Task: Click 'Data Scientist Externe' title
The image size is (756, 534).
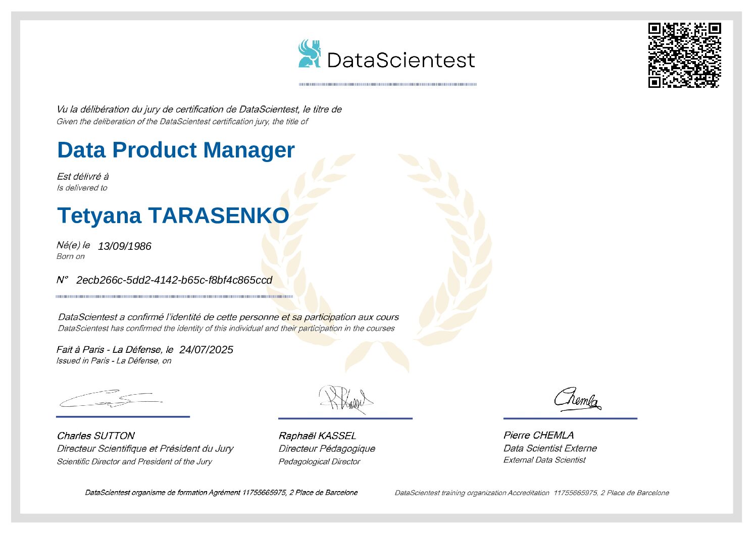Action: [550, 448]
